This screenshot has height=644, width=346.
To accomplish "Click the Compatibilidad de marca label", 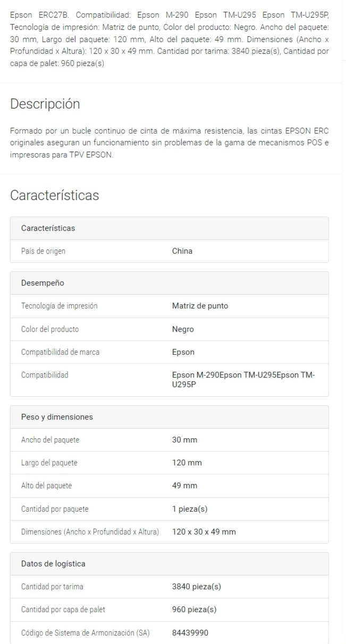I will click(x=57, y=352).
